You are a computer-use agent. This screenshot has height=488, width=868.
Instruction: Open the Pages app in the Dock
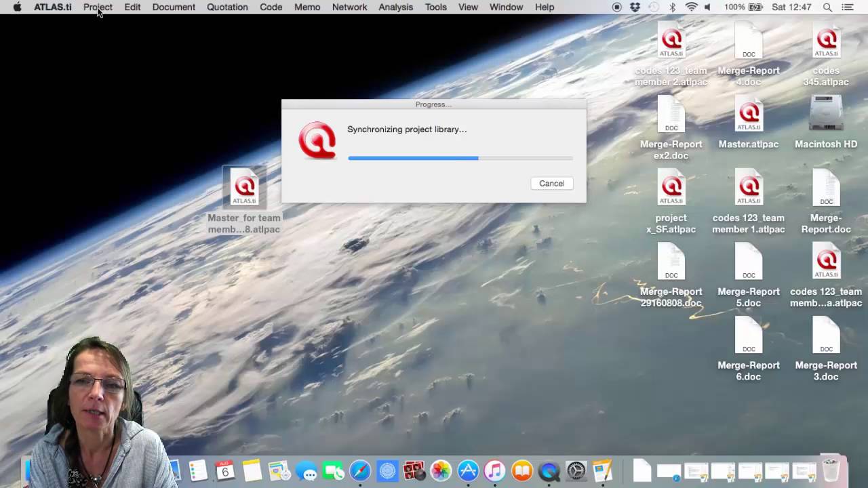[603, 470]
